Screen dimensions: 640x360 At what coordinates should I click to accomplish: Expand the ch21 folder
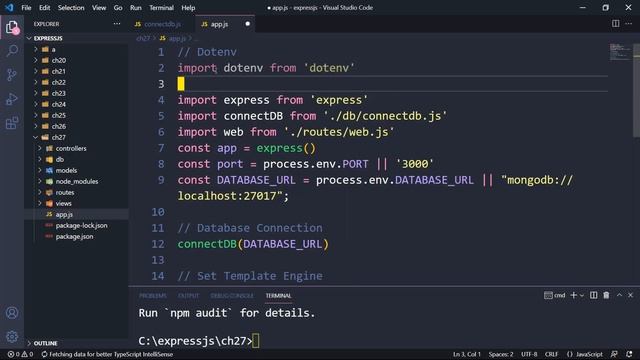point(36,71)
